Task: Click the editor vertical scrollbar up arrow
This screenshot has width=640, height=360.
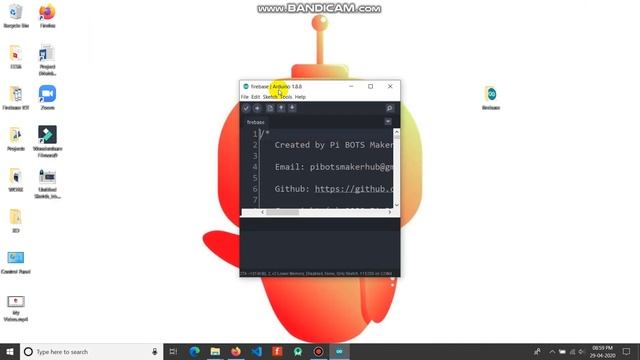Action: (x=396, y=132)
